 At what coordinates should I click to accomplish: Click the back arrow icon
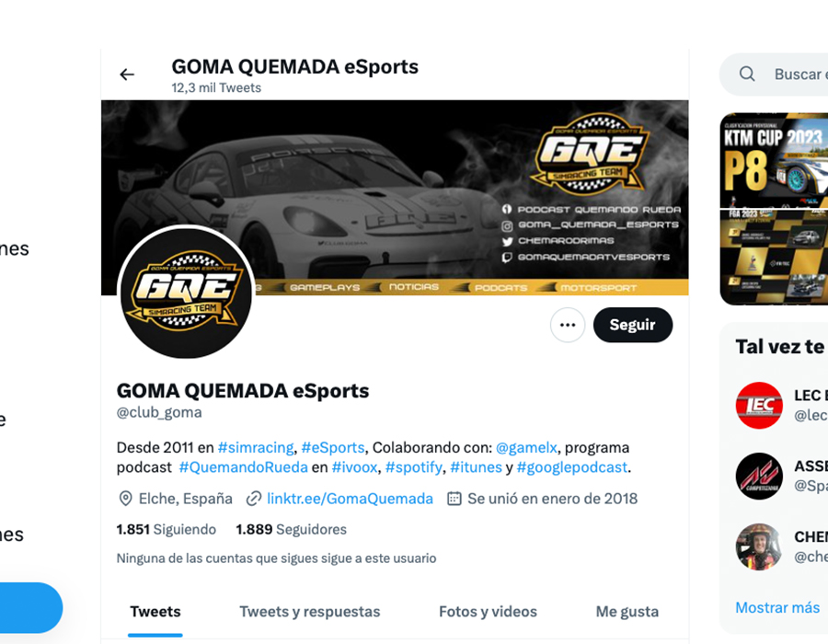[x=127, y=75]
